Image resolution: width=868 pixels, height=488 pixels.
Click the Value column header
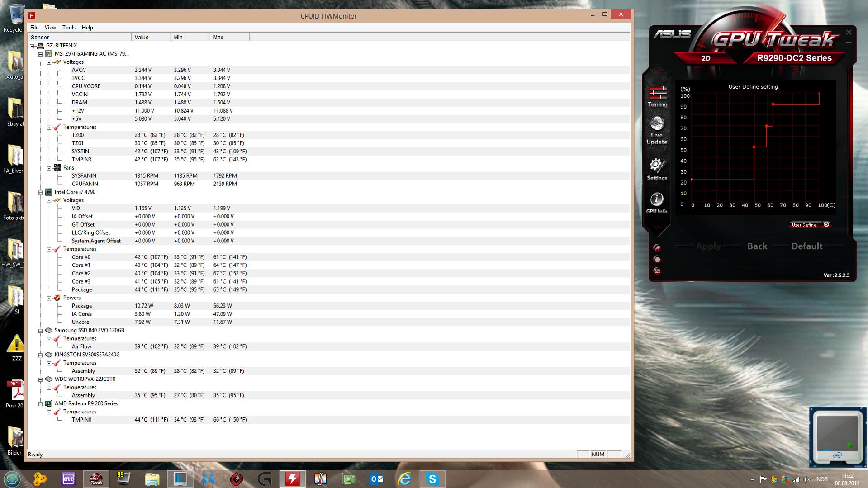tap(151, 37)
